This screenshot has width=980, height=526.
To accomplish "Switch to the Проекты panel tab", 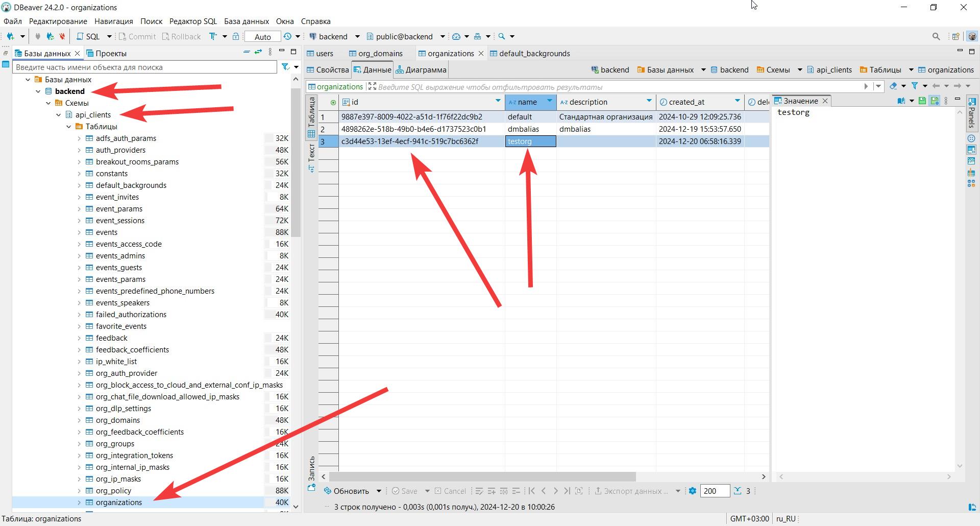I will [x=106, y=53].
